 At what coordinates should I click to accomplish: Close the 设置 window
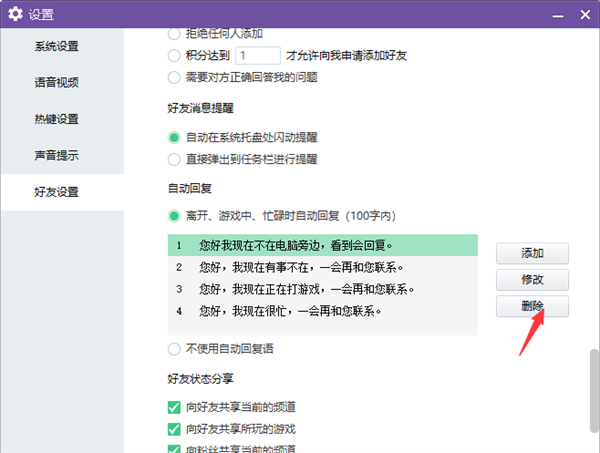[584, 14]
